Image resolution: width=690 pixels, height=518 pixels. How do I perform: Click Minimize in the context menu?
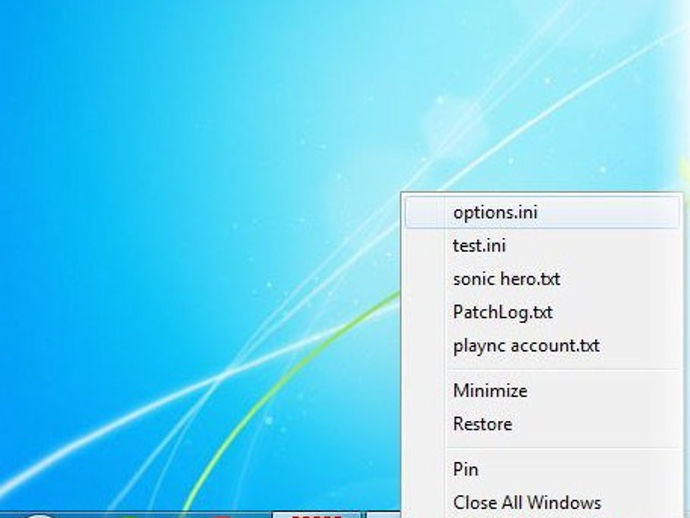pos(542,391)
